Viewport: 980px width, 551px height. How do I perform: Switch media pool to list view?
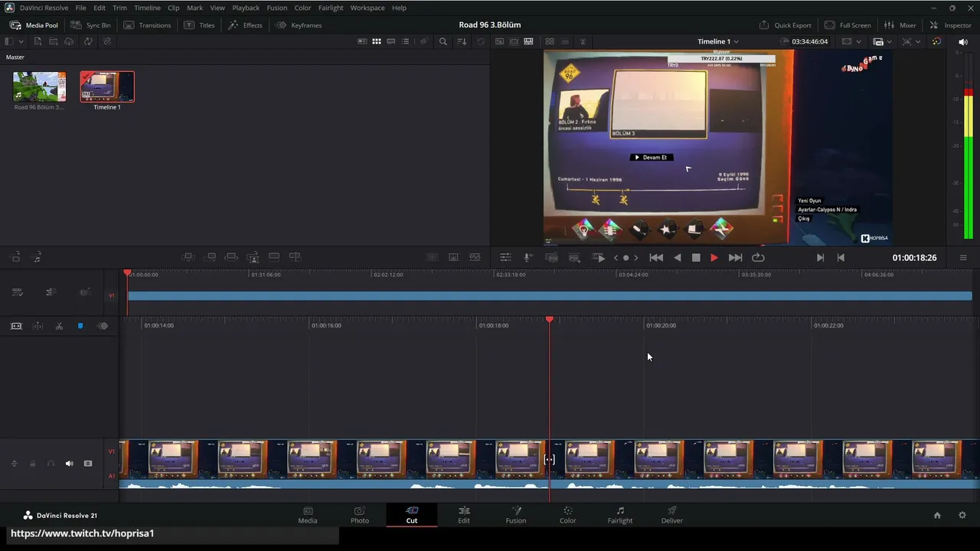[x=406, y=41]
